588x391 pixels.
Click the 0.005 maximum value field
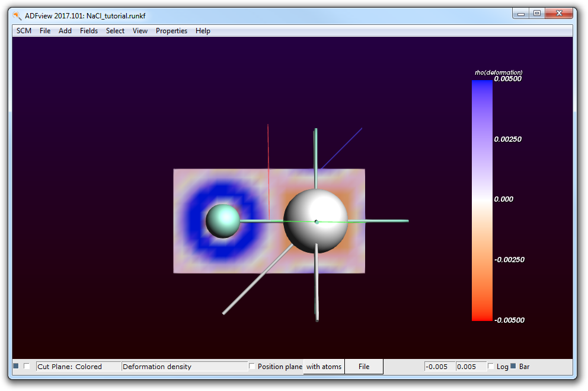coord(471,367)
